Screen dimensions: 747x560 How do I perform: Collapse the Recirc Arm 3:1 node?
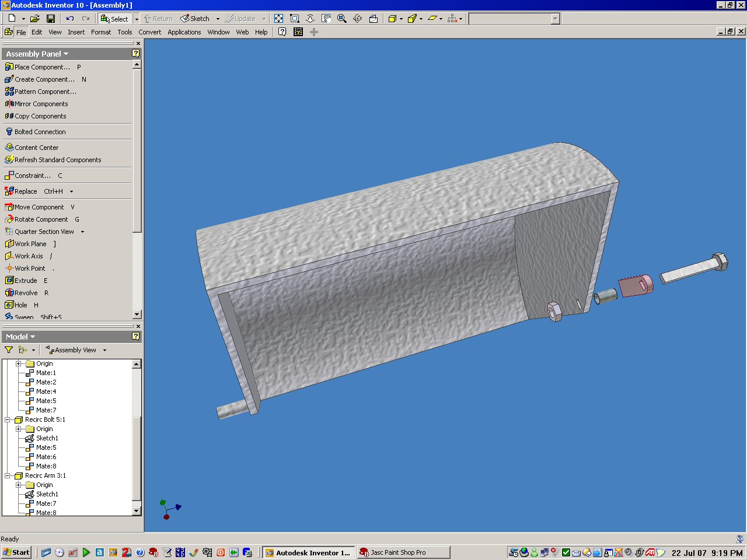tap(8, 475)
